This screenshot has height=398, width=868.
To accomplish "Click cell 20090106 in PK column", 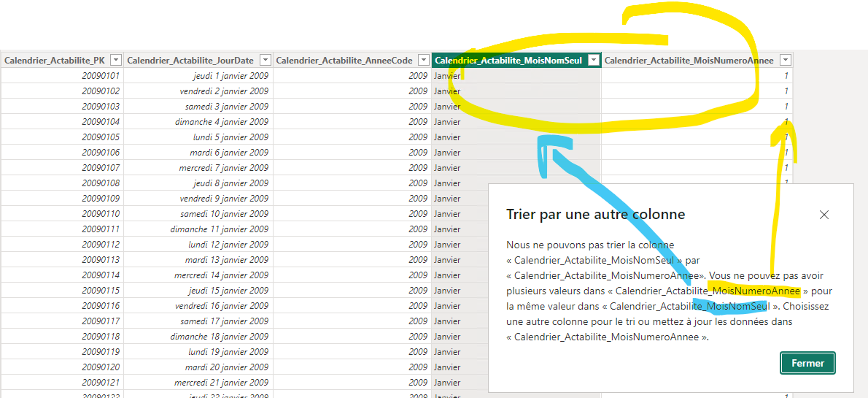I will 63,152.
